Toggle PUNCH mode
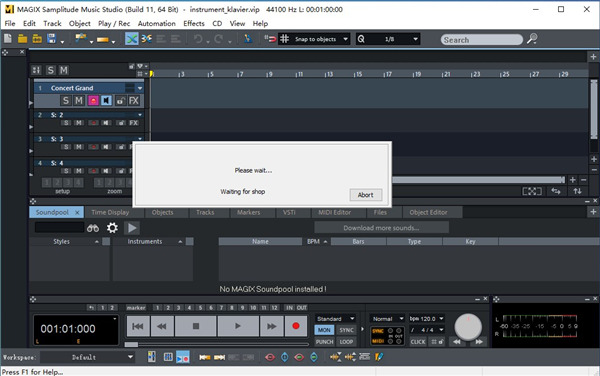600x376 pixels. point(324,342)
